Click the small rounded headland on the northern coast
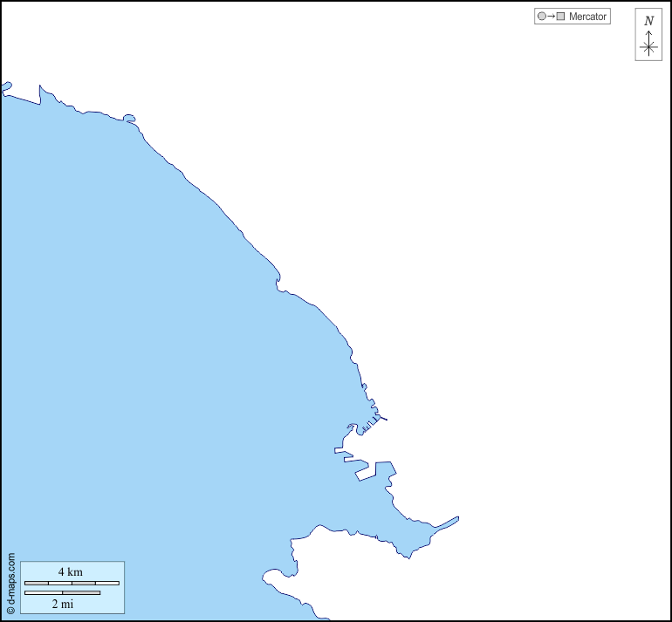Image resolution: width=672 pixels, height=622 pixels. pyautogui.click(x=129, y=118)
